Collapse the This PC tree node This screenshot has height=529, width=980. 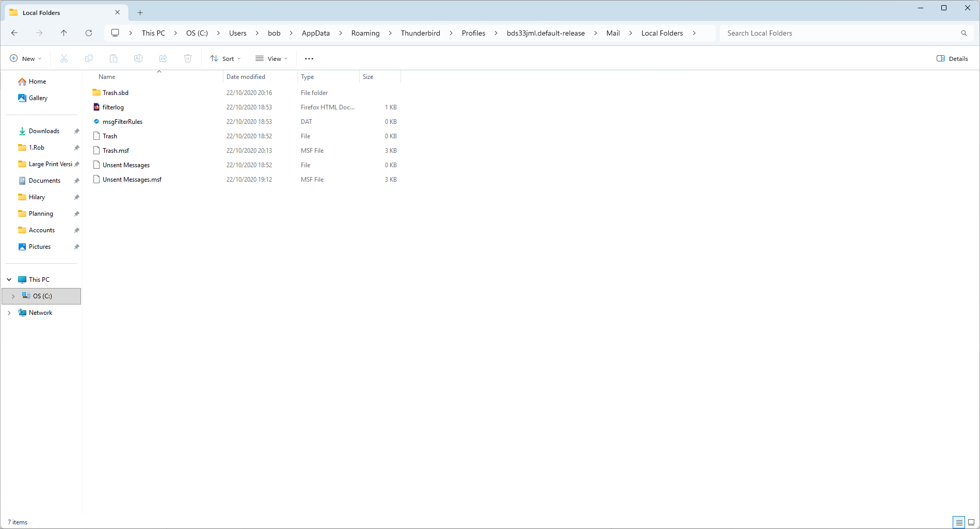9,280
